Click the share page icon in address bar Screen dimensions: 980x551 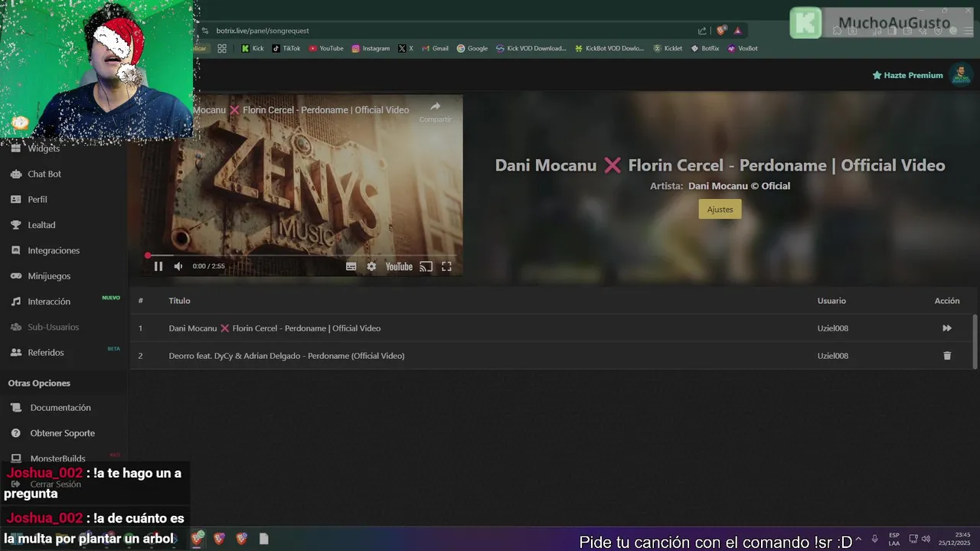click(702, 31)
